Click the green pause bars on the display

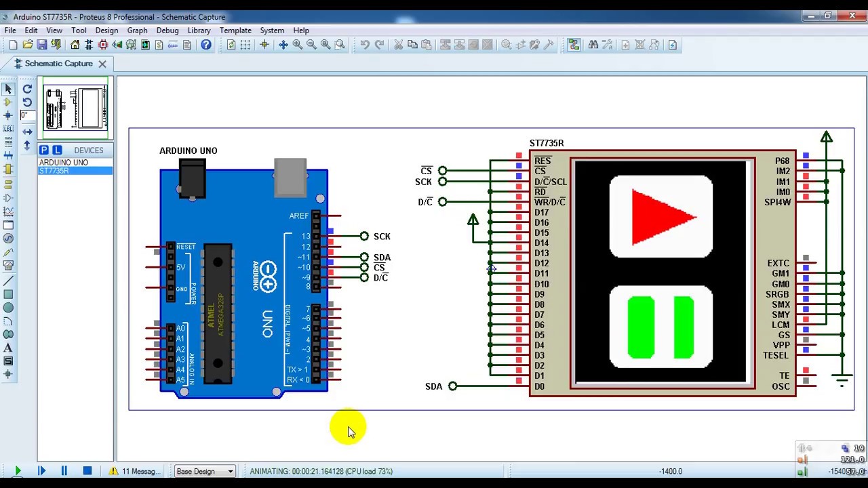(660, 327)
